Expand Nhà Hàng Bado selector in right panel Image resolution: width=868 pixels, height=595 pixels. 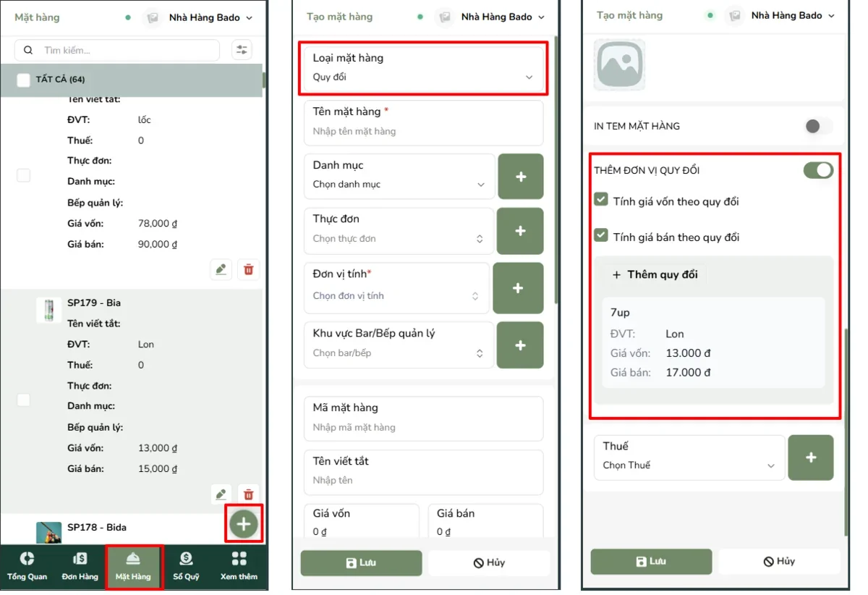793,15
